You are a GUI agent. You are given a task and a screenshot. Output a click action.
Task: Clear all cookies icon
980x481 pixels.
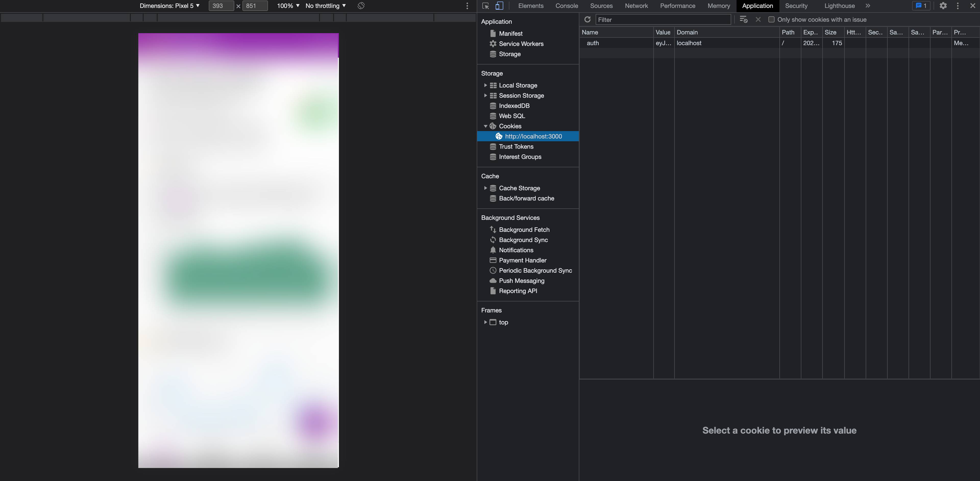point(743,19)
